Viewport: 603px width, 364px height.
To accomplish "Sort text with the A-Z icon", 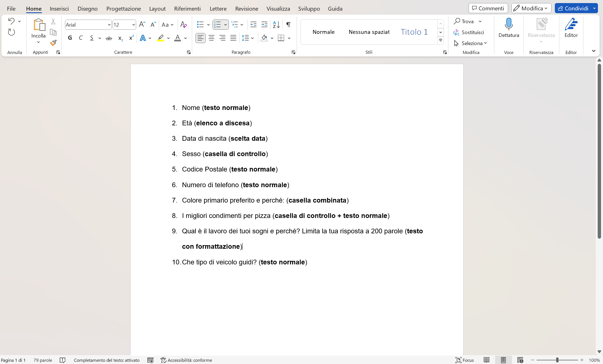I will (276, 25).
